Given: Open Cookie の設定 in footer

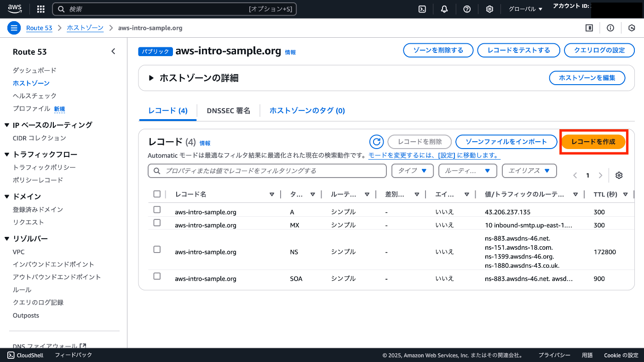Looking at the screenshot, I should coord(621,355).
